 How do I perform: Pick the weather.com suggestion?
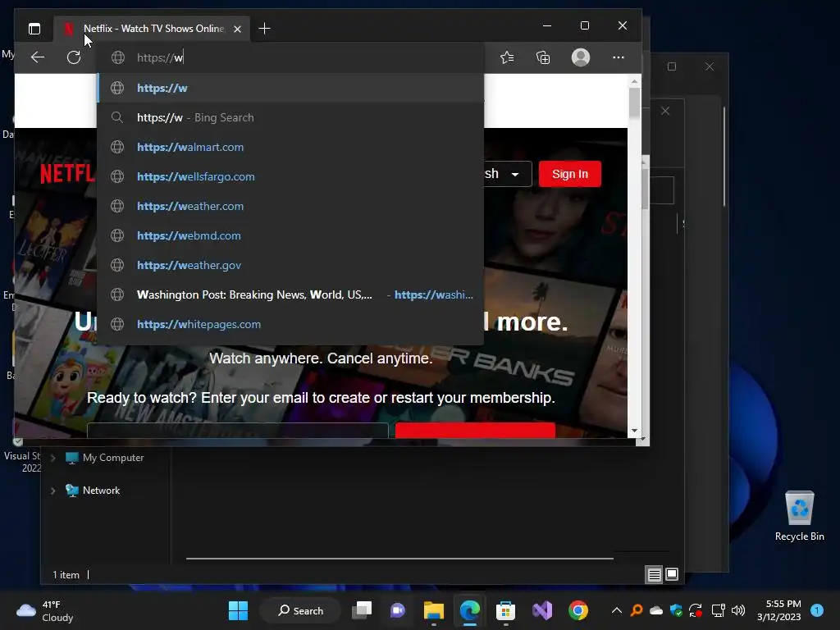(x=291, y=206)
